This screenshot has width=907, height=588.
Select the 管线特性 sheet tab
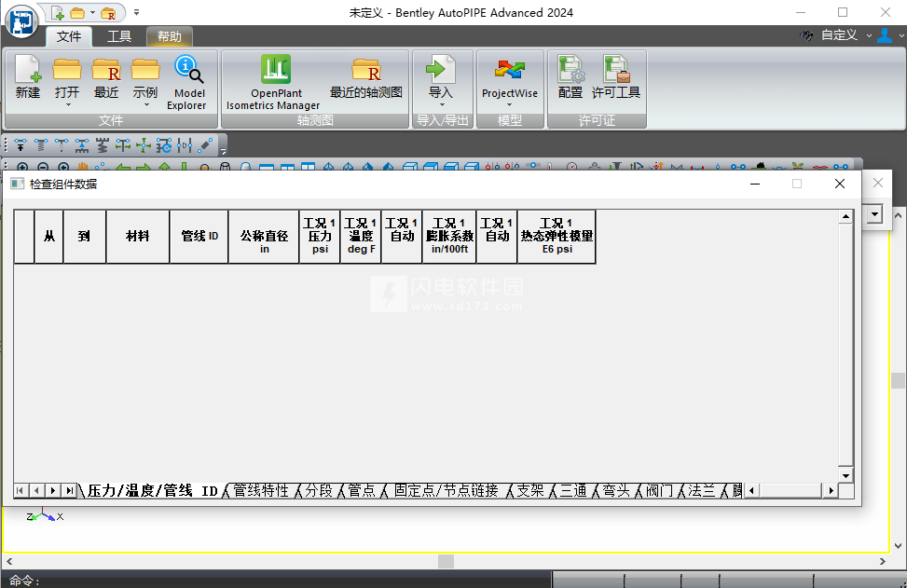260,491
